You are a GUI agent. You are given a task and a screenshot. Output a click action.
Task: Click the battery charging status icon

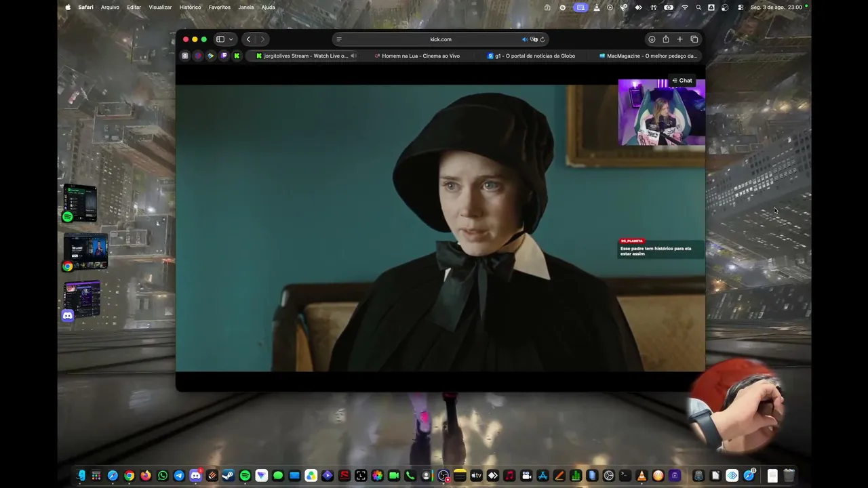[669, 7]
